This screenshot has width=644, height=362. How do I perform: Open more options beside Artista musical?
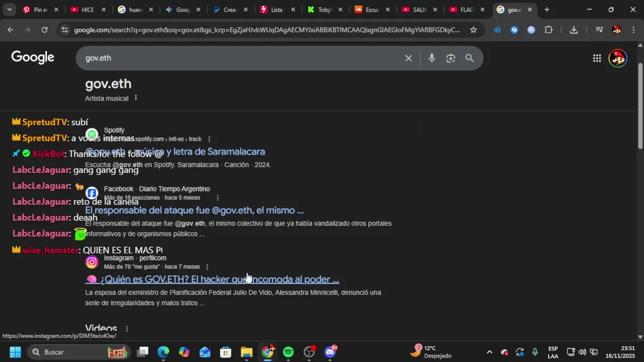(135, 98)
